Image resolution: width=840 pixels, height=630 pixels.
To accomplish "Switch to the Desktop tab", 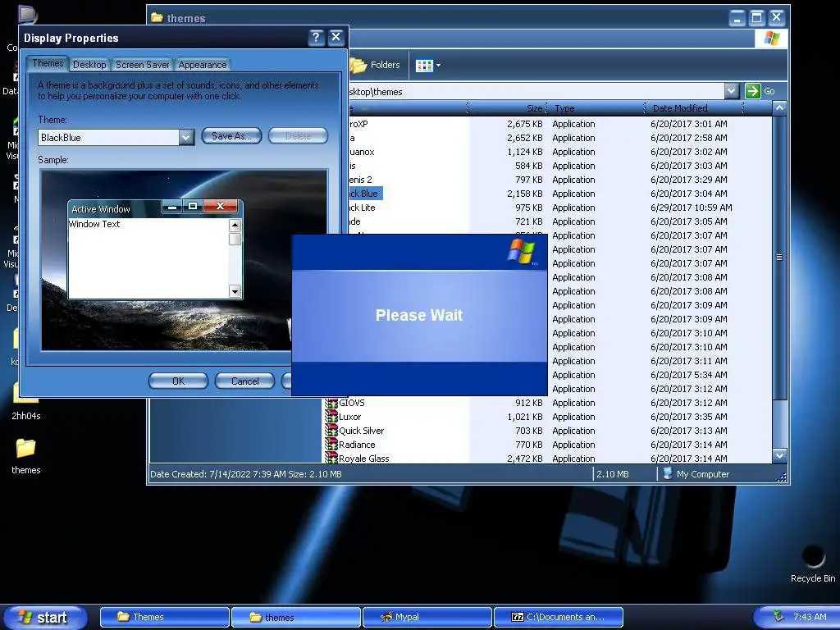I will (89, 65).
